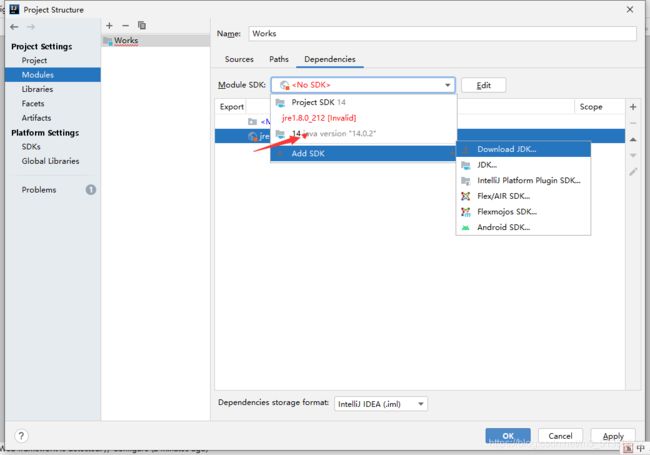
Task: Click the Export column header
Action: [x=232, y=107]
